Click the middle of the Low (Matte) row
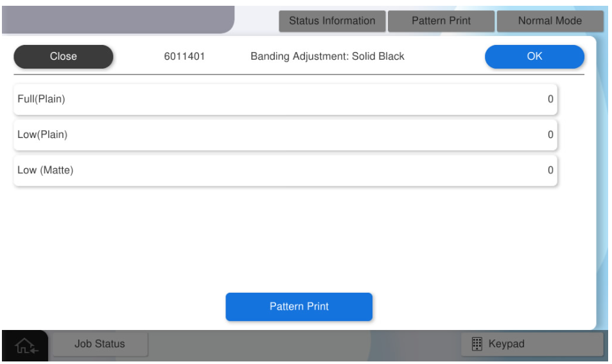 click(x=285, y=170)
